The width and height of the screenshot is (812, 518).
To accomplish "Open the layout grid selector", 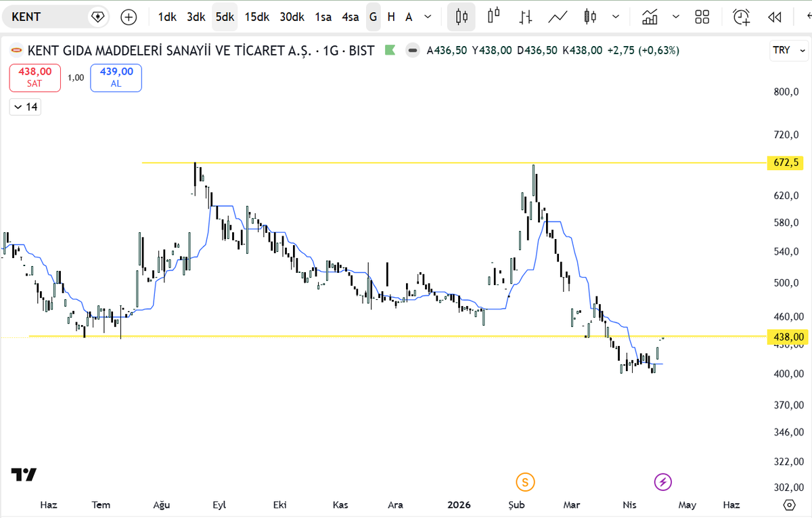I will coord(702,17).
